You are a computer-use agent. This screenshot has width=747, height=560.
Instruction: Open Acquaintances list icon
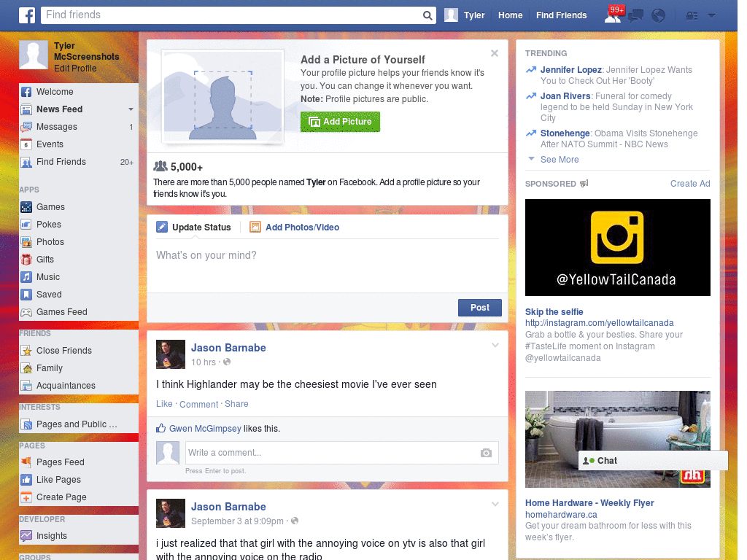pyautogui.click(x=26, y=386)
